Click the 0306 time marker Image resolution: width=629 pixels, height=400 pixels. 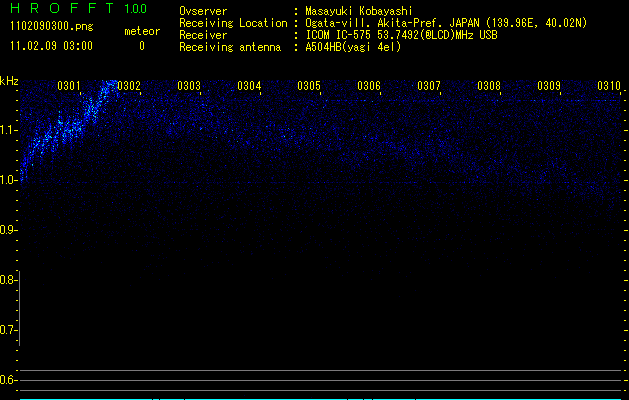tap(369, 86)
